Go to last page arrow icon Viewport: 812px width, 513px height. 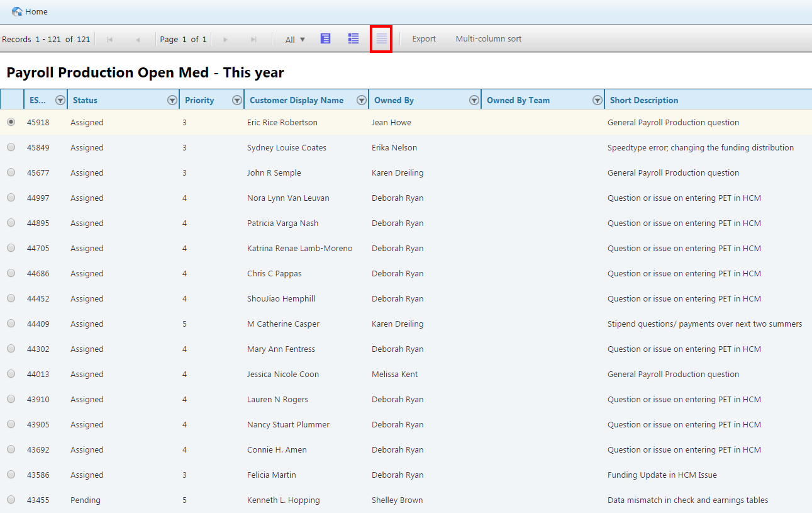[253, 40]
